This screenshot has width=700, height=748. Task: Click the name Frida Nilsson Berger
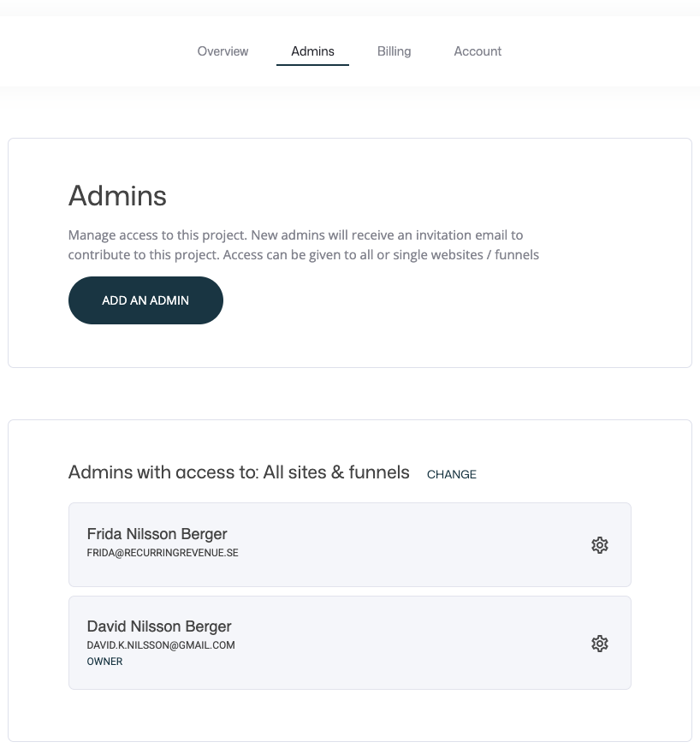(x=157, y=534)
